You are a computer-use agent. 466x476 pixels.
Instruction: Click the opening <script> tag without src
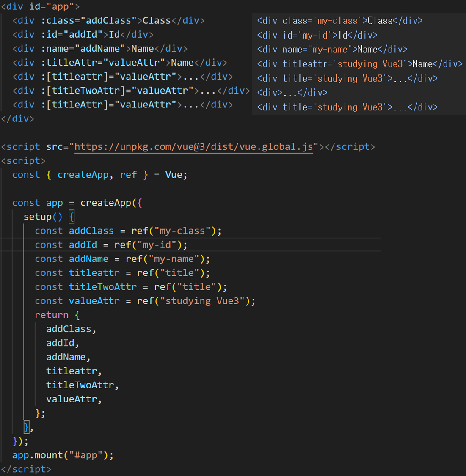coord(23,161)
